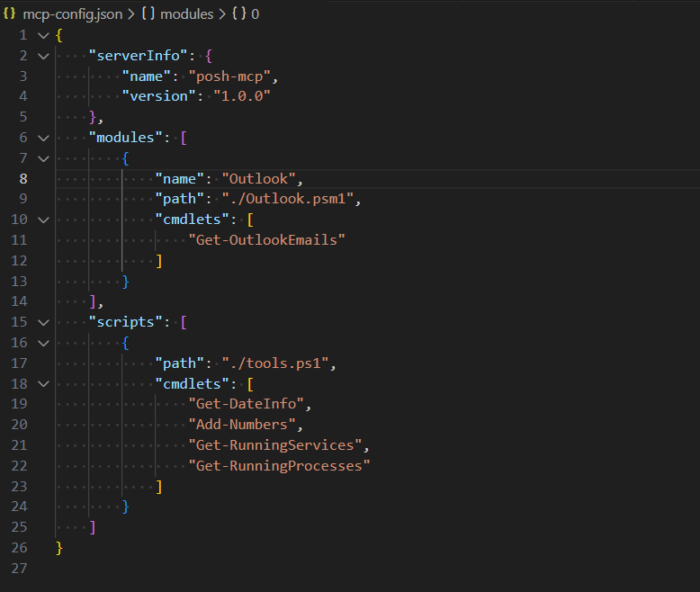Viewport: 700px width, 592px height.
Task: Click the breadcrumb item labeled 0
Action: [255, 13]
